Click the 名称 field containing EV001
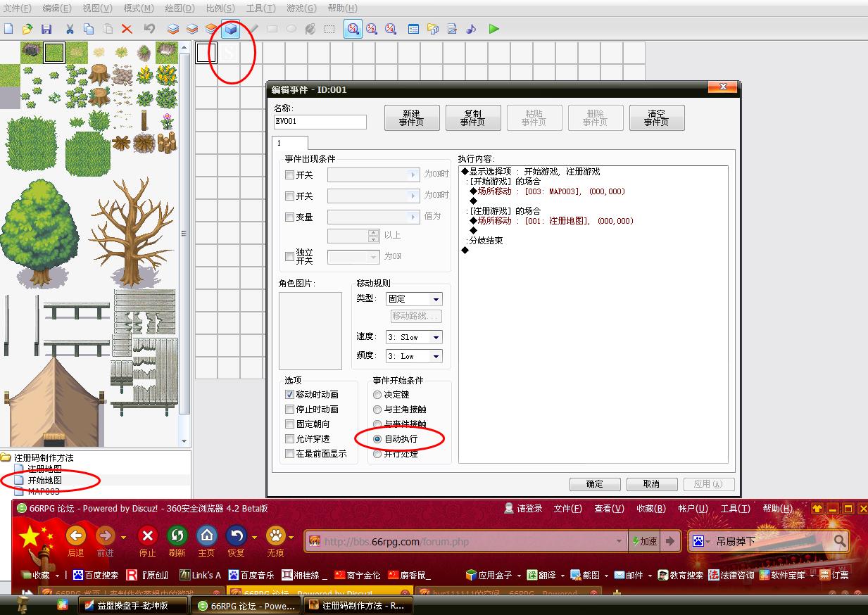 click(320, 122)
